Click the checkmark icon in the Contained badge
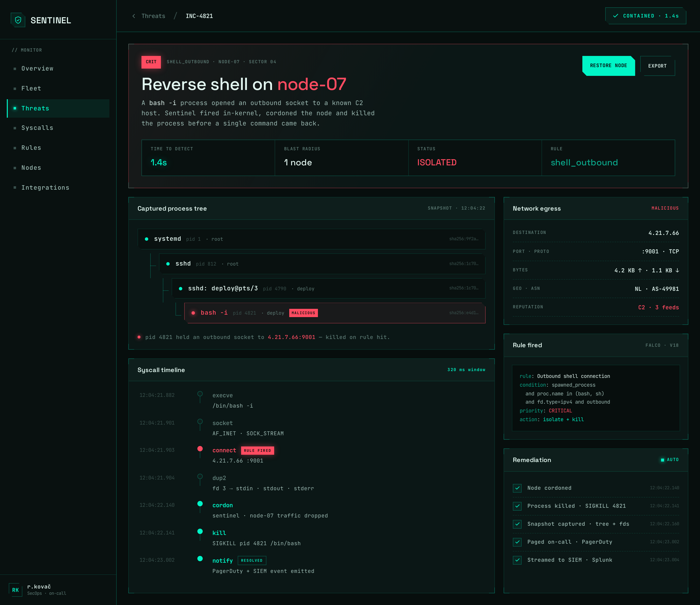 tap(616, 16)
